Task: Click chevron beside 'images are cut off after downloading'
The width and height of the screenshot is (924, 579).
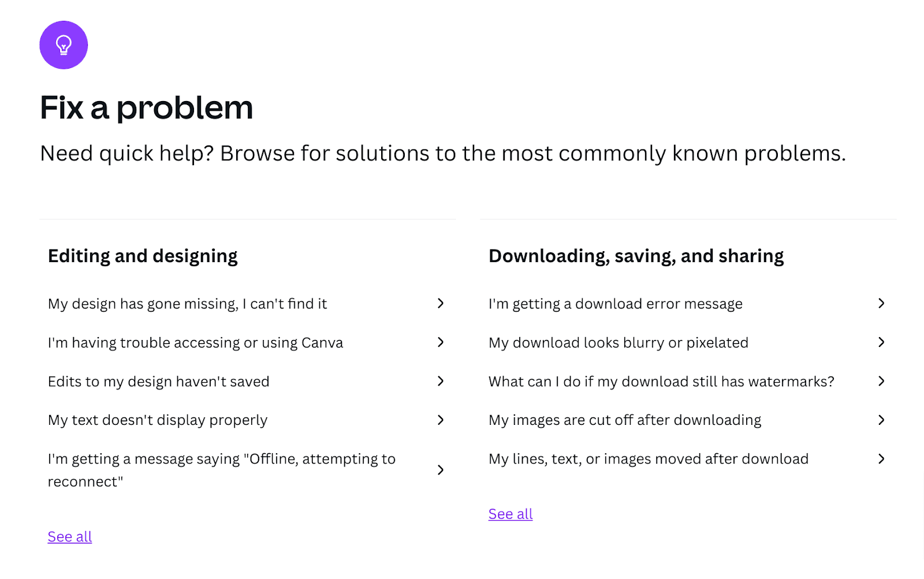Action: coord(881,420)
